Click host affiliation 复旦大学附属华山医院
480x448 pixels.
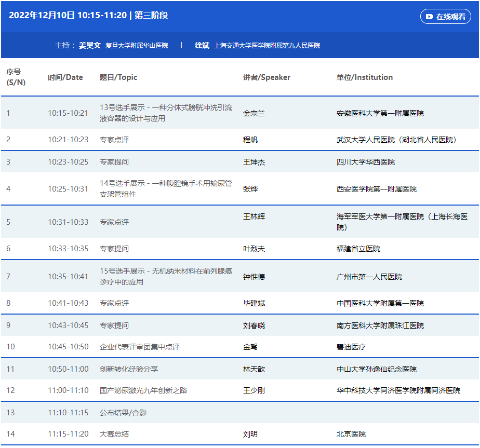pos(137,46)
